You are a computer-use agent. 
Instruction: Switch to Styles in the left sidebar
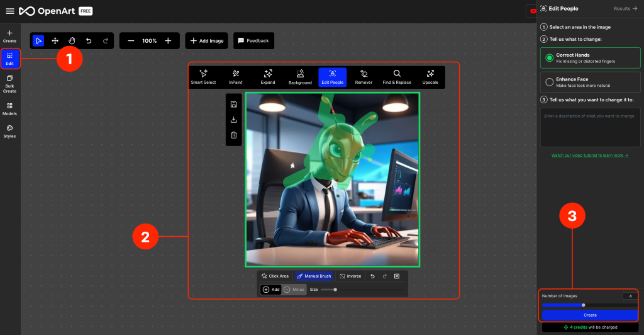[x=9, y=131]
